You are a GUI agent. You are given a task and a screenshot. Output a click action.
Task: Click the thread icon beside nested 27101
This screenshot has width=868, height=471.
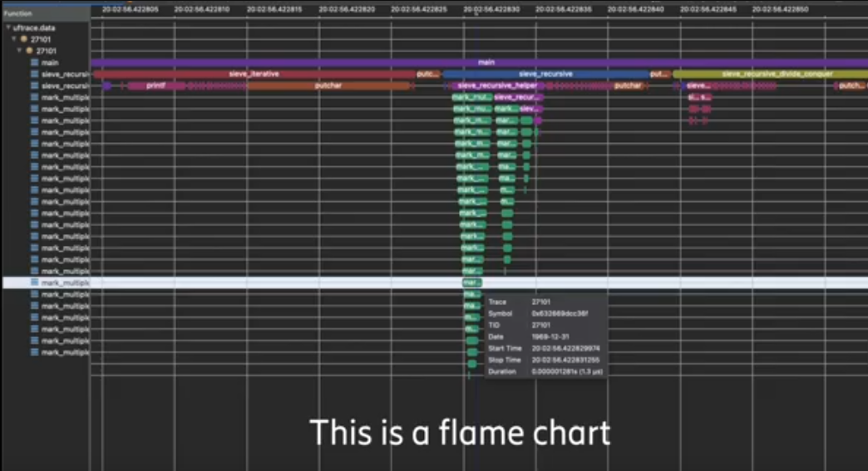[29, 51]
